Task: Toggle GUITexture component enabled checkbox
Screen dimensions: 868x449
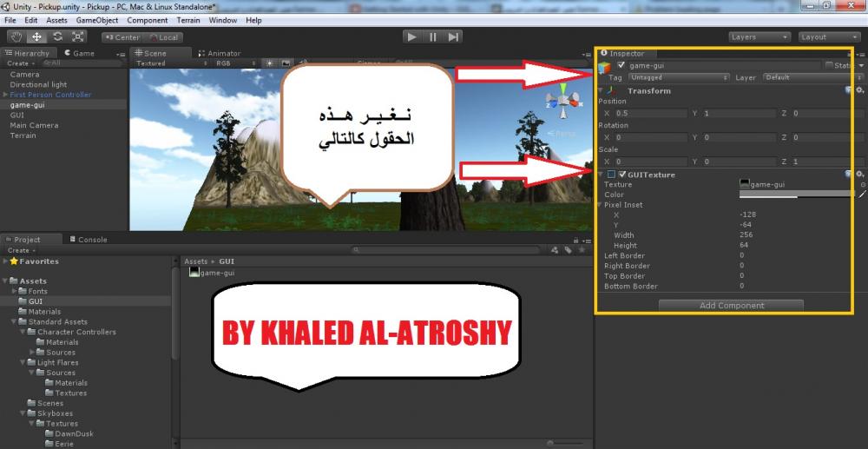Action: coord(622,175)
